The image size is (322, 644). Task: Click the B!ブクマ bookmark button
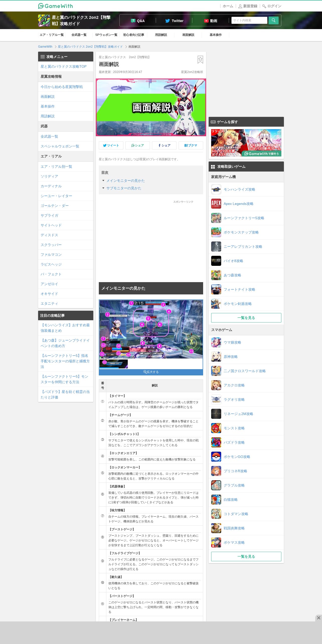[191, 145]
